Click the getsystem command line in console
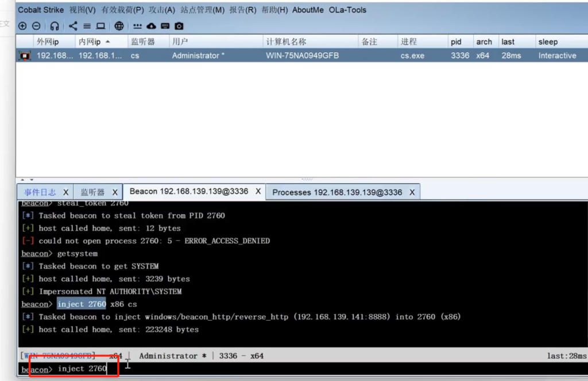 (60, 254)
